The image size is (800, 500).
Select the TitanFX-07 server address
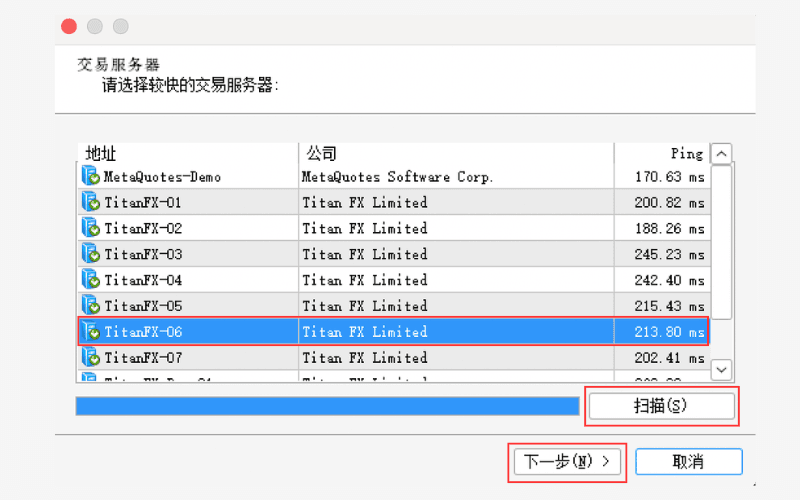143,358
